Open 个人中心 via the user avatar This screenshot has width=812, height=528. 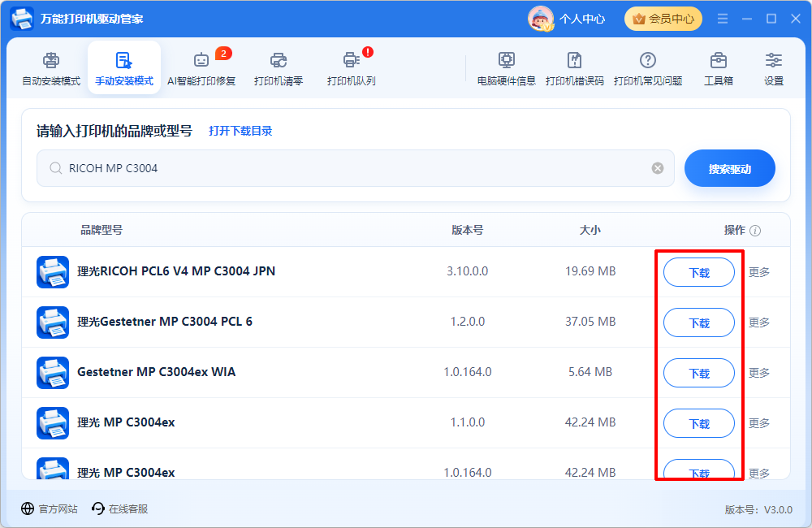click(x=541, y=19)
